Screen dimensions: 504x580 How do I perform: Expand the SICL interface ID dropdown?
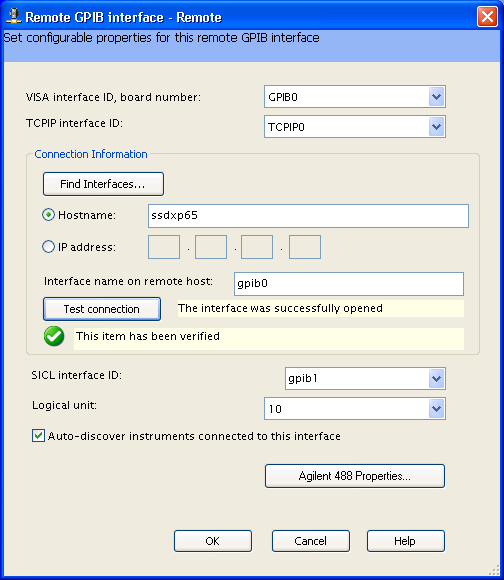[437, 378]
